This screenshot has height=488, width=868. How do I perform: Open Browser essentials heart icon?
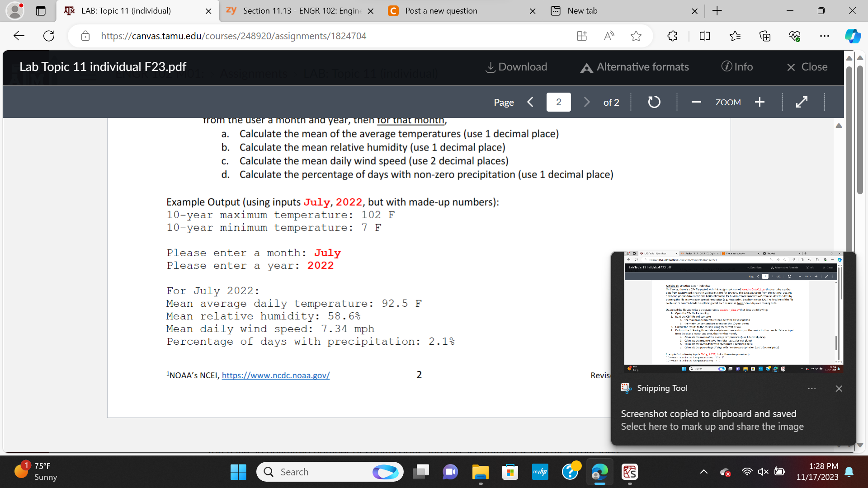[795, 36]
